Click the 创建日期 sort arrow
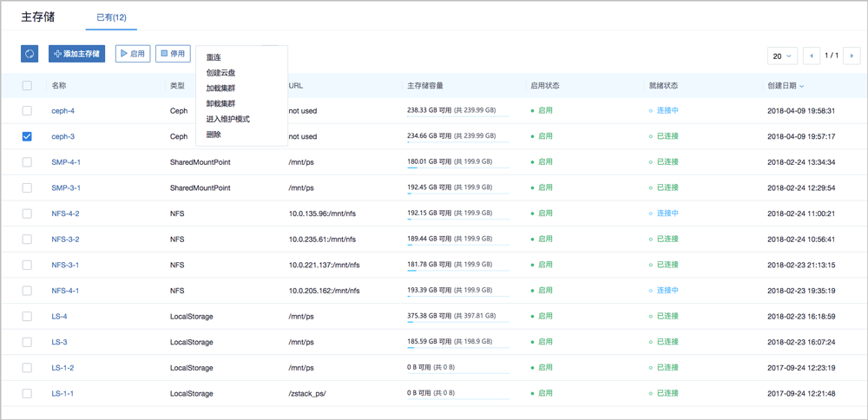Image resolution: width=868 pixels, height=420 pixels. [x=801, y=87]
